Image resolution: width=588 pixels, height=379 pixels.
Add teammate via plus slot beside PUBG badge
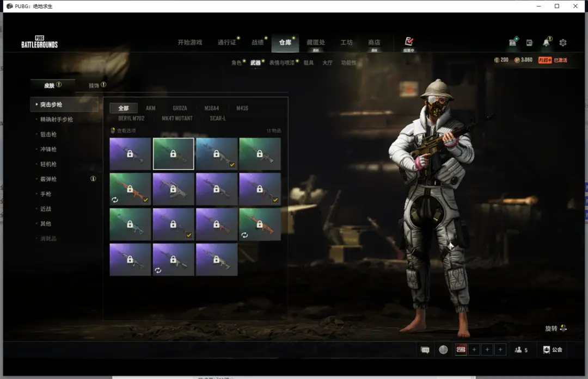click(x=474, y=350)
